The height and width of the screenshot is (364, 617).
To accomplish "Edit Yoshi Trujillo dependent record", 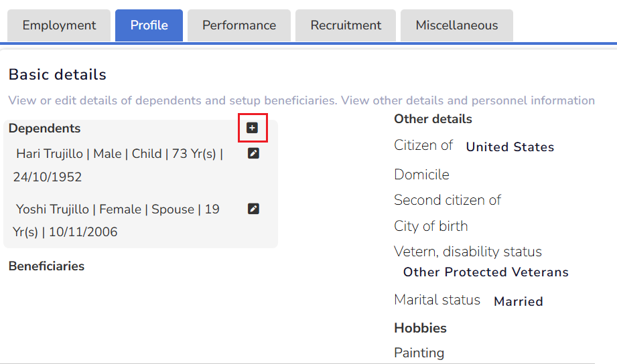I will coord(253,209).
